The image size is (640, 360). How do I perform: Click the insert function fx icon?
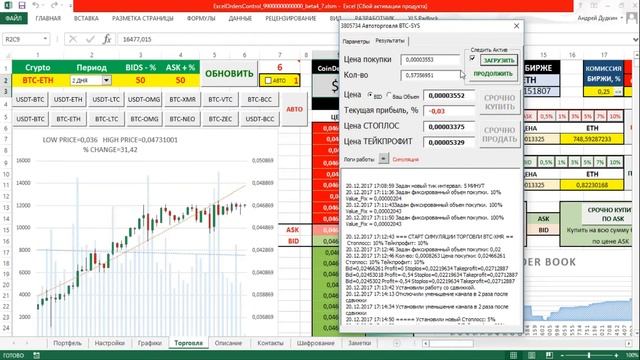click(107, 39)
